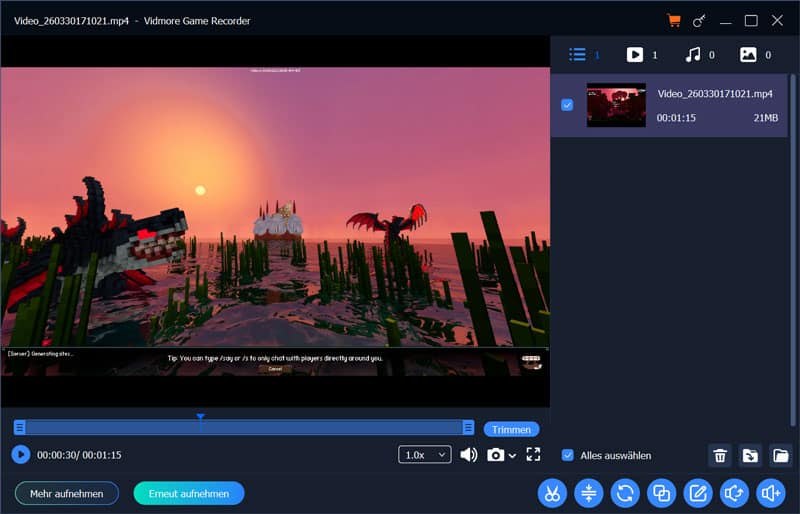This screenshot has width=800, height=514.
Task: Click the merge files icon
Action: tap(661, 492)
